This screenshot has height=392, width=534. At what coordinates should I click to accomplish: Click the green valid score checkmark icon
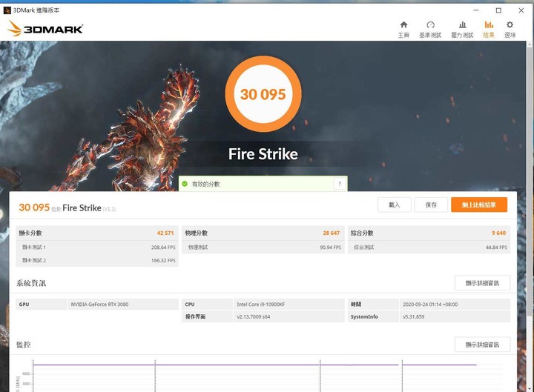[185, 184]
